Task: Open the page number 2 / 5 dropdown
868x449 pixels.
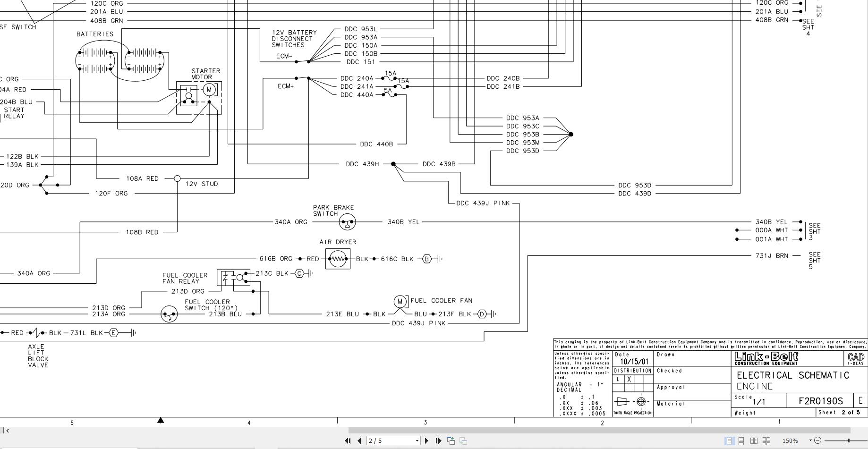Action: coord(417,441)
